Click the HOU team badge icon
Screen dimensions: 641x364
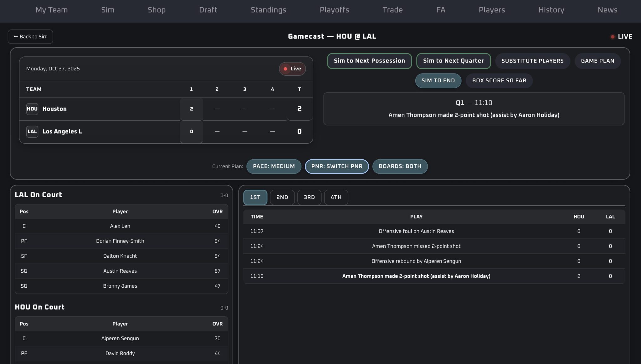coord(32,109)
